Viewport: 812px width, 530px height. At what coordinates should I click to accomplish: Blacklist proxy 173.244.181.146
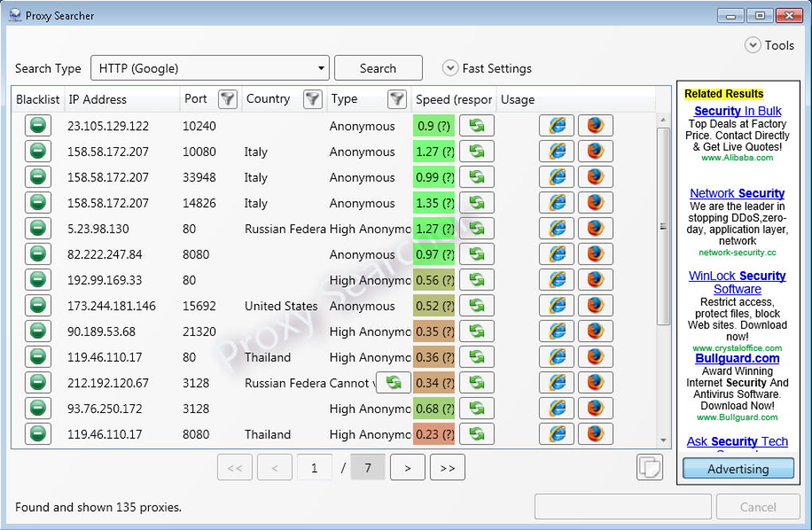pyautogui.click(x=37, y=306)
